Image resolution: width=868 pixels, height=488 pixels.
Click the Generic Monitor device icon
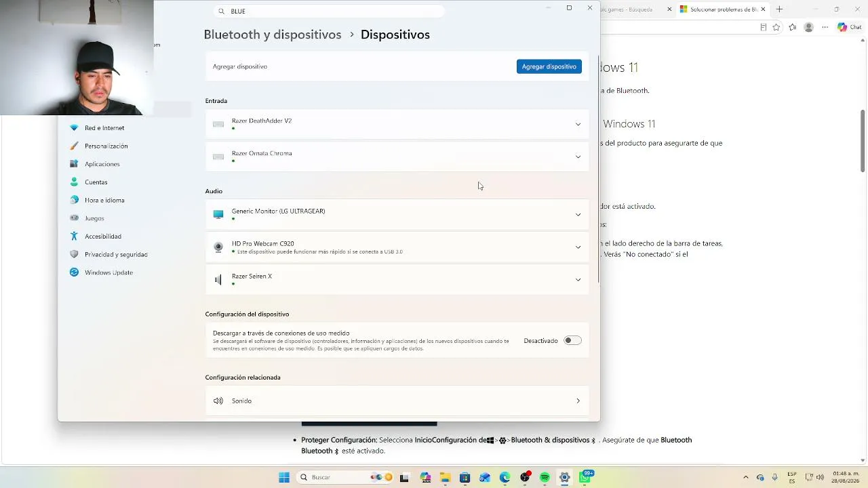click(218, 214)
